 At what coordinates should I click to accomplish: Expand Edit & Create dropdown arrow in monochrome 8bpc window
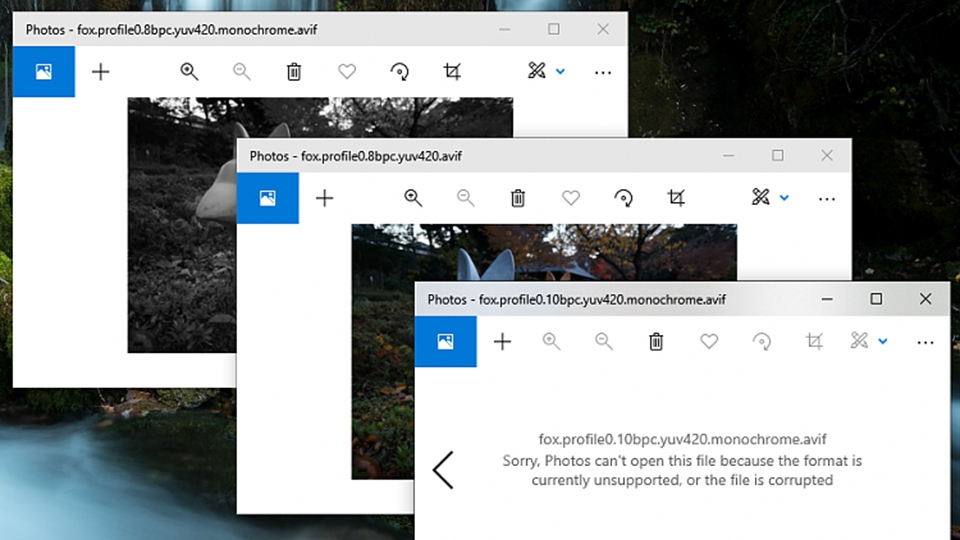(x=560, y=72)
